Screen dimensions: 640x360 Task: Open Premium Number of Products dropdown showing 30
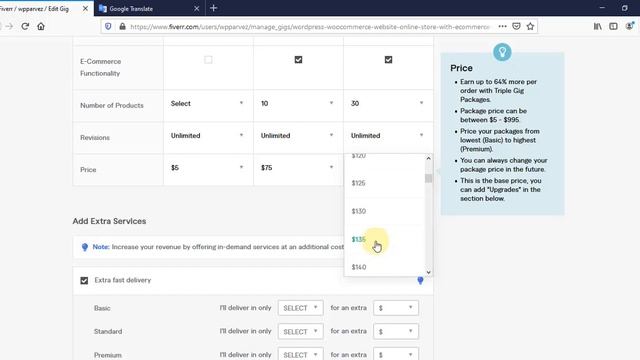point(388,104)
